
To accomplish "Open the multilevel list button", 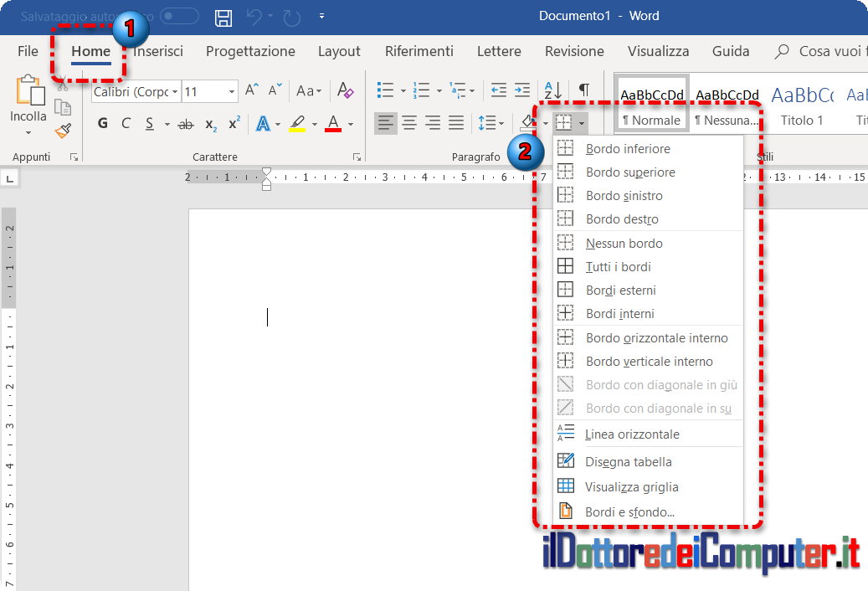I will coord(458,90).
